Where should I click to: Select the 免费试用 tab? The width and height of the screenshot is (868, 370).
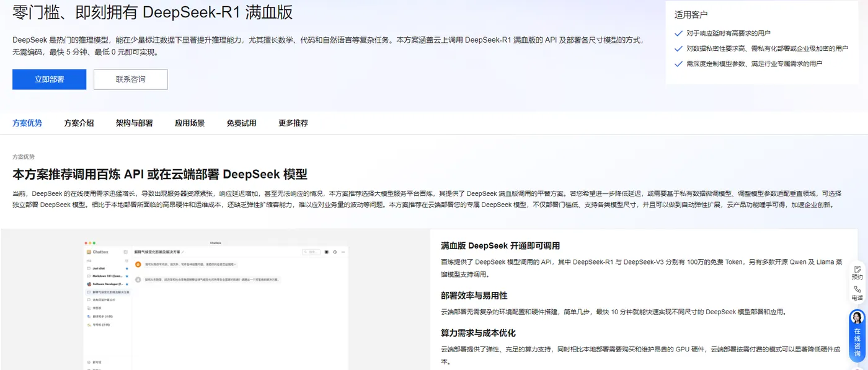point(241,123)
